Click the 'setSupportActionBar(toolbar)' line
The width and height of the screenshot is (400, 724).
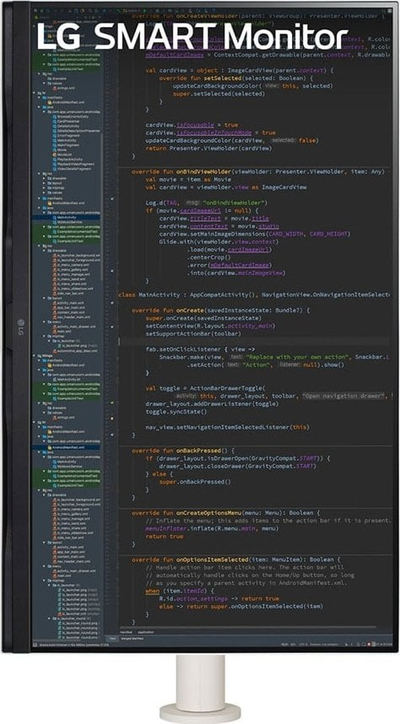(193, 333)
